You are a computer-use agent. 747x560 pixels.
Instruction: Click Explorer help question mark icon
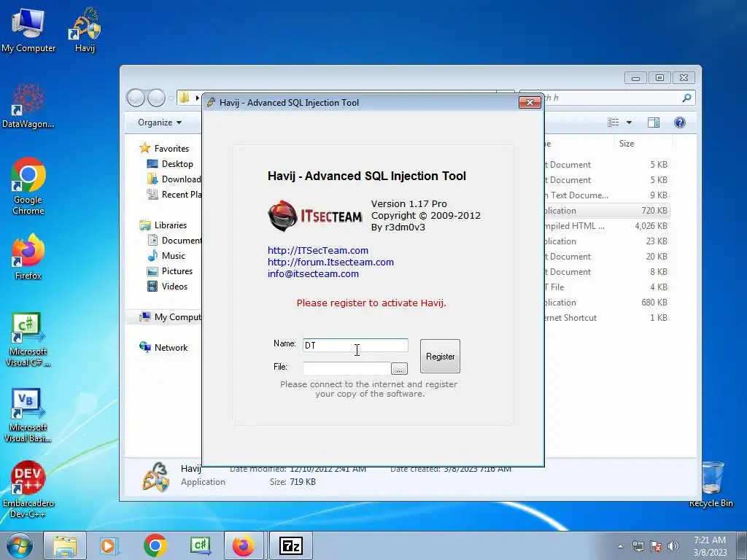tap(680, 122)
